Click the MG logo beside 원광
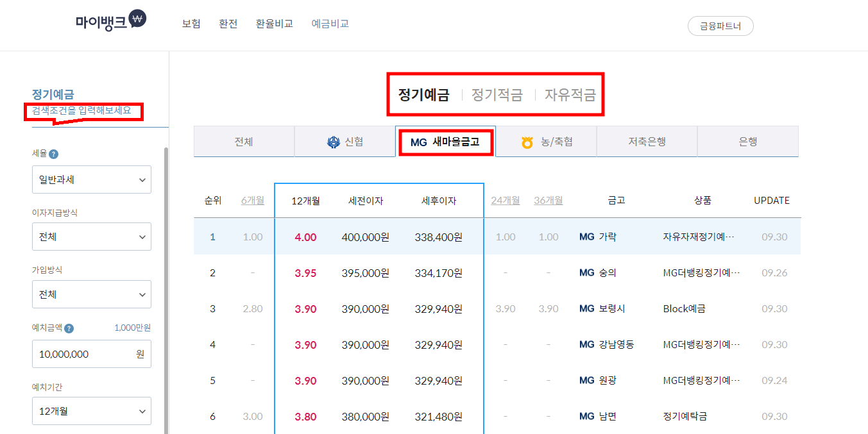The width and height of the screenshot is (868, 434). pyautogui.click(x=586, y=380)
